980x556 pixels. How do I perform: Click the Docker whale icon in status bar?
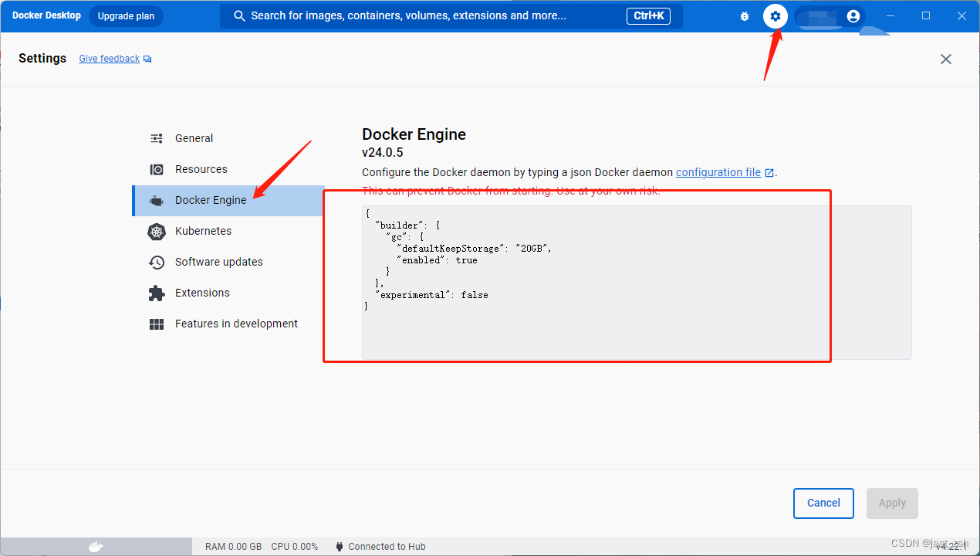tap(94, 546)
